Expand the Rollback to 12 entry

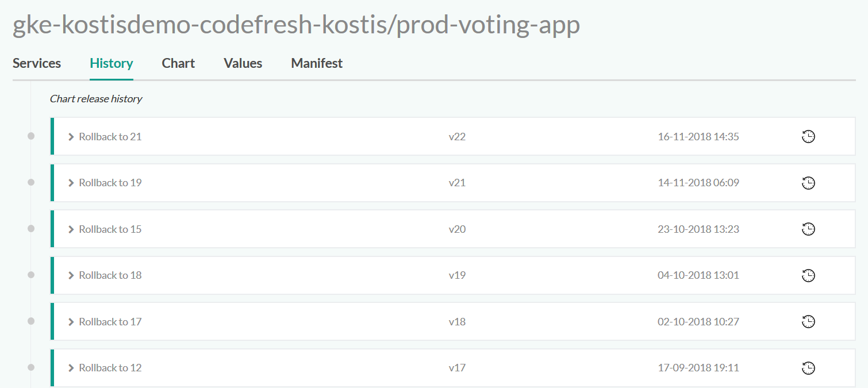coord(71,368)
